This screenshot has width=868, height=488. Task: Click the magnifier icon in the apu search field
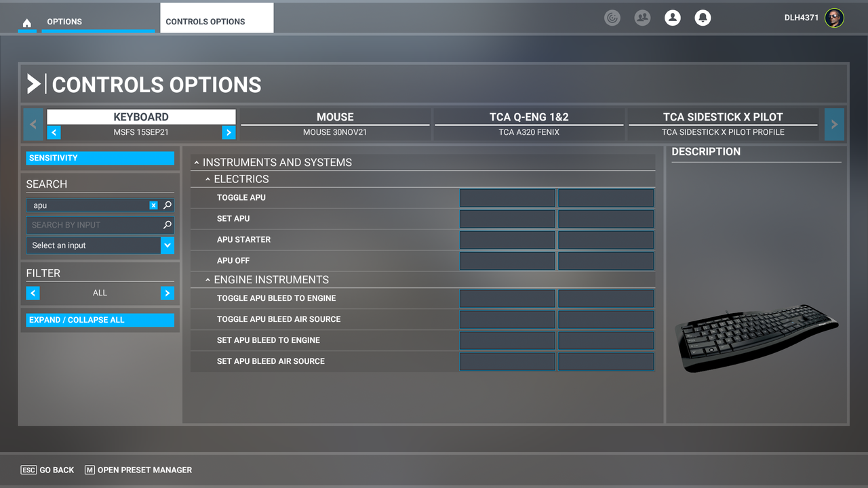pyautogui.click(x=168, y=205)
